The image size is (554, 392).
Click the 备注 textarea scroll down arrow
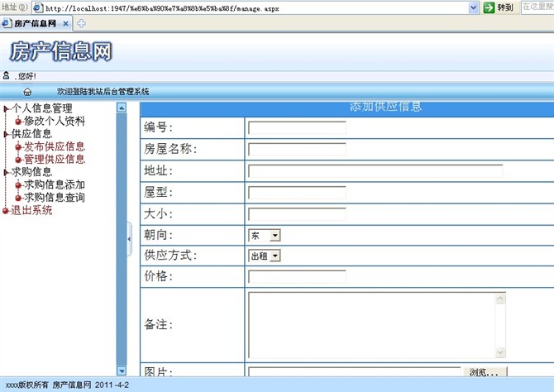(500, 352)
